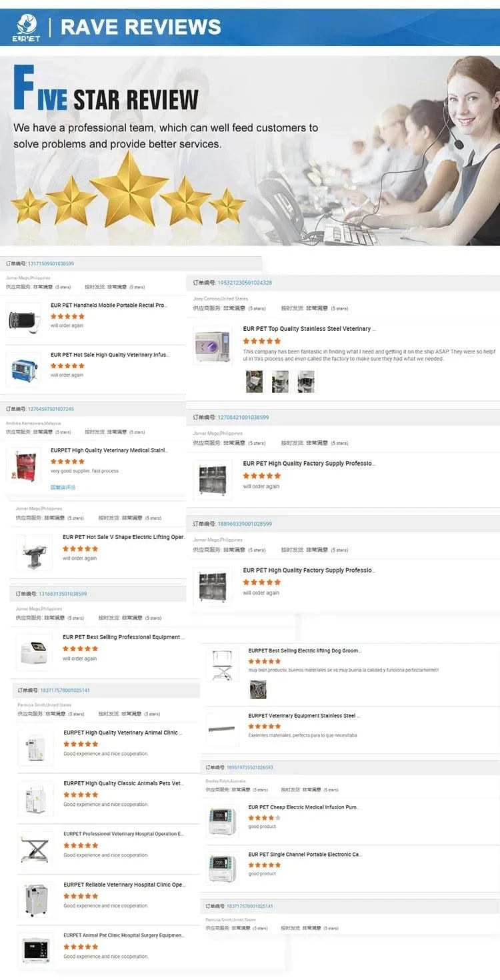Image resolution: width=500 pixels, height=980 pixels.
Task: Click the dog grooming table review photo
Action: click(x=257, y=689)
